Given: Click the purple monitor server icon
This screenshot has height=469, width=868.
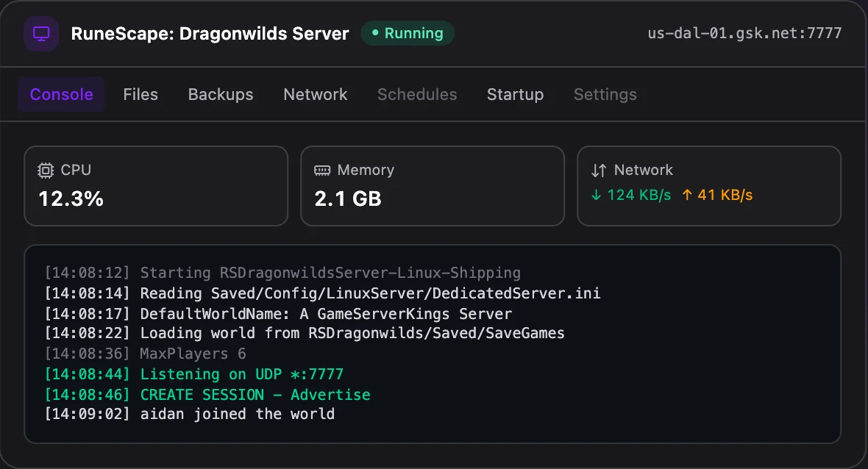Looking at the screenshot, I should pyautogui.click(x=41, y=34).
